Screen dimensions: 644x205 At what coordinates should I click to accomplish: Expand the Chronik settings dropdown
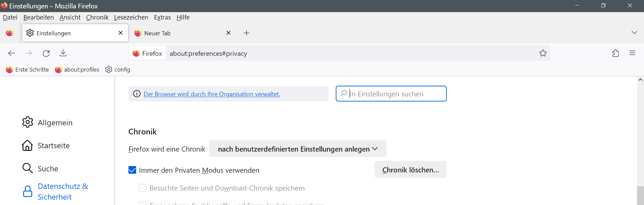coord(298,149)
